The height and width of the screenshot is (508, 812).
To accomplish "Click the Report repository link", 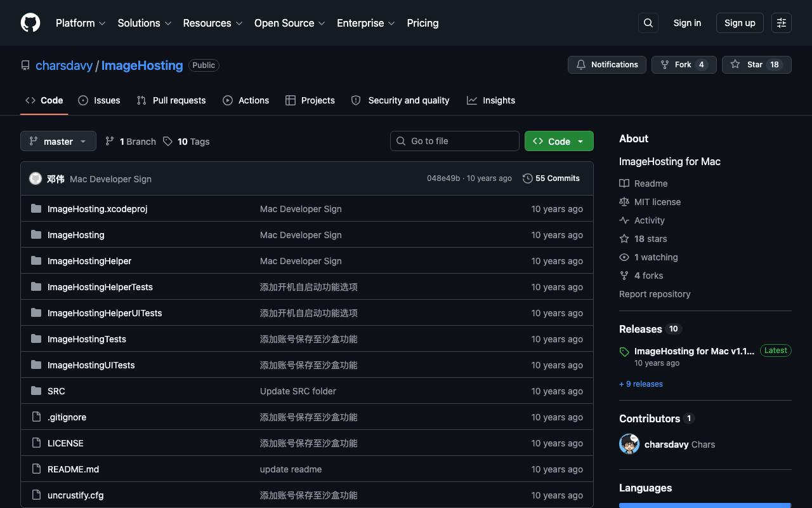I will click(655, 294).
